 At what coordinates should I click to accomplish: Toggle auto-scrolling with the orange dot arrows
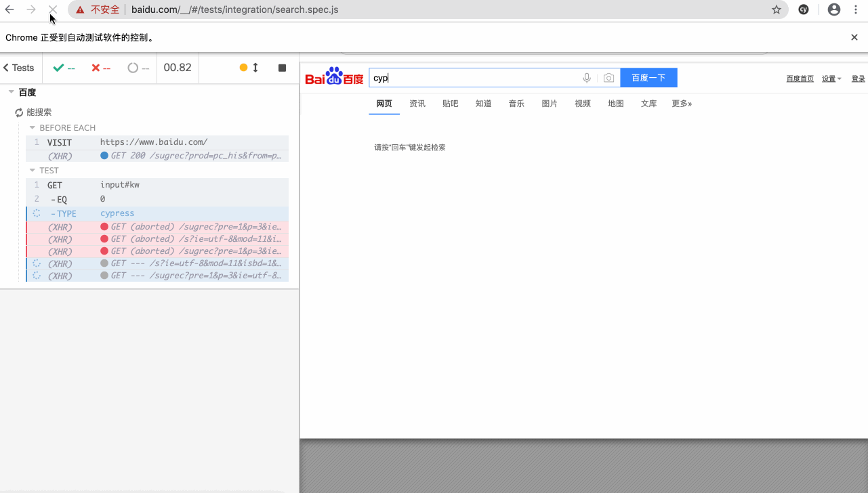[249, 68]
